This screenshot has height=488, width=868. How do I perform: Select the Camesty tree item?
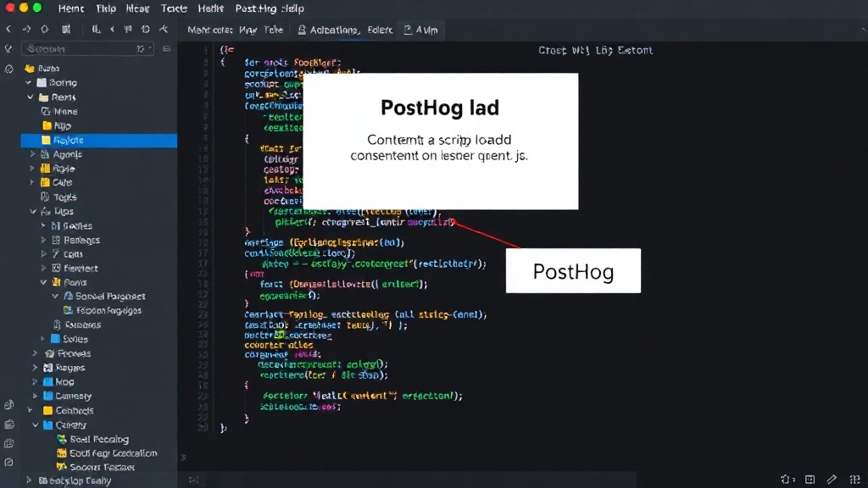point(74,396)
